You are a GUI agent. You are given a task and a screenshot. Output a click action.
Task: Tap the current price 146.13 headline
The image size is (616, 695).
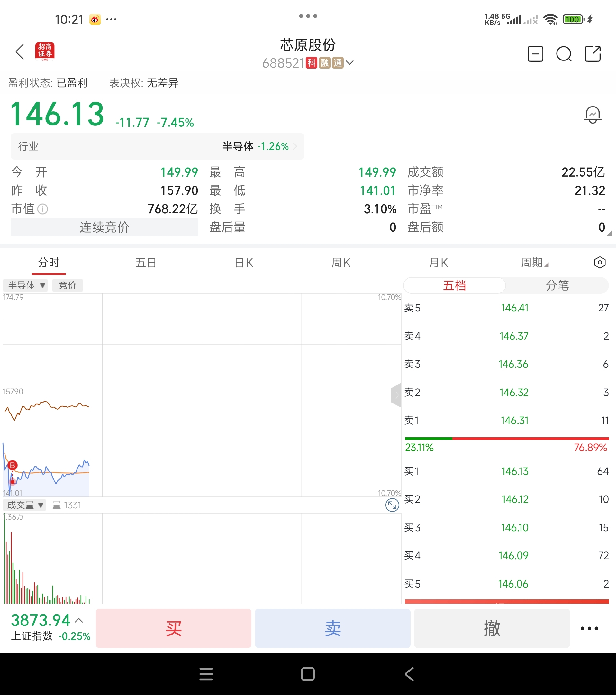pos(58,114)
